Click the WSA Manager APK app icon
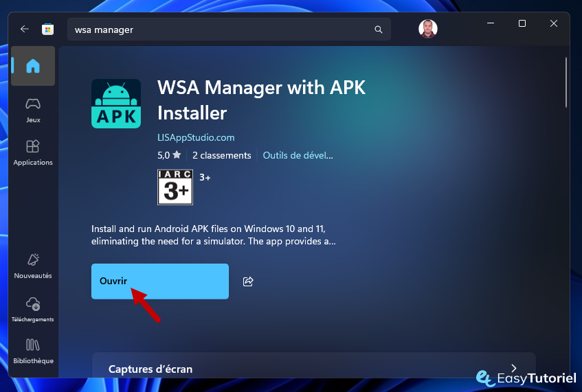The height and width of the screenshot is (392, 582). (116, 104)
